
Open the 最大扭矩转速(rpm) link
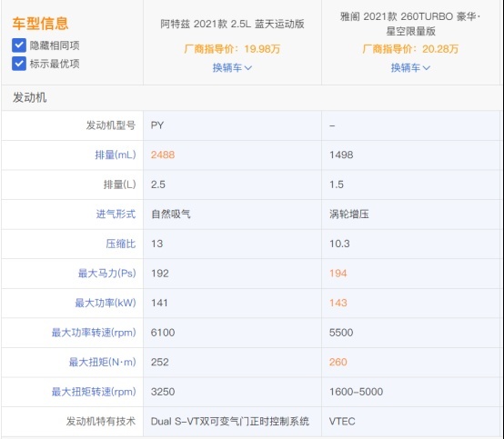coord(94,392)
